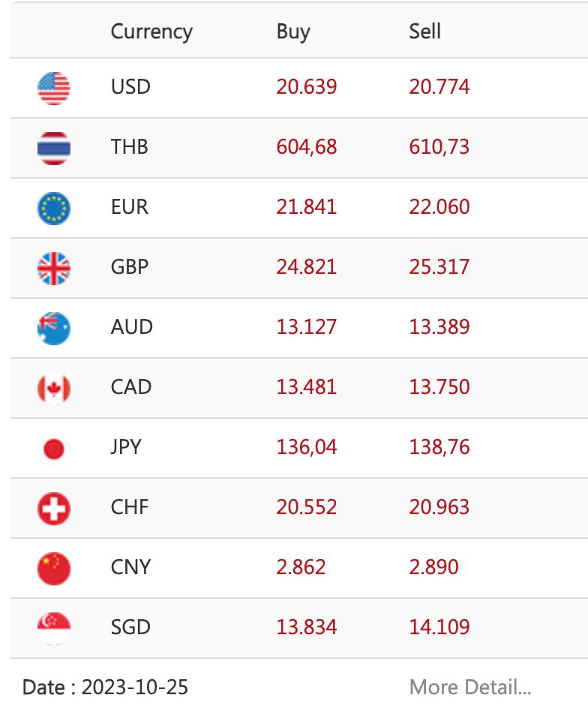
Task: Click the Australia flag icon
Action: (54, 328)
